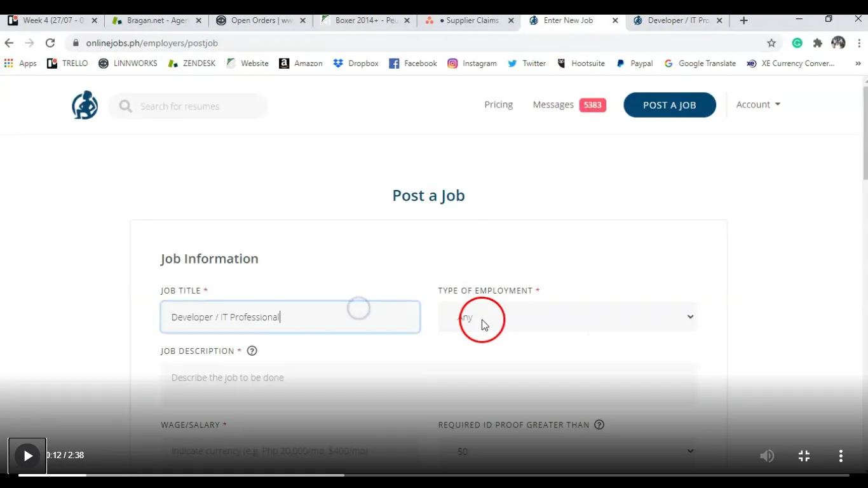Click the POST A JOB button
868x488 pixels.
[670, 105]
